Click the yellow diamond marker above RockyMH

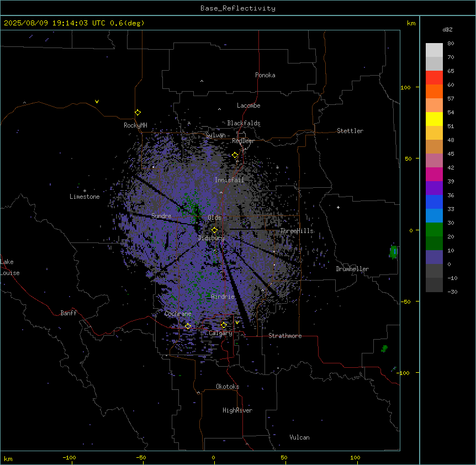tap(138, 113)
